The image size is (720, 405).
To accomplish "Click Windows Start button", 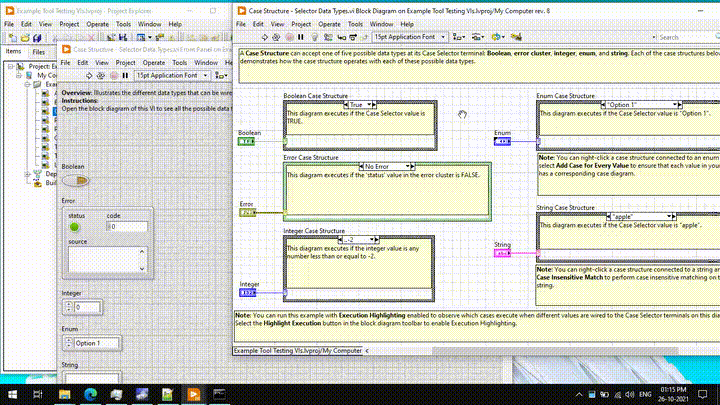I will click(x=12, y=394).
